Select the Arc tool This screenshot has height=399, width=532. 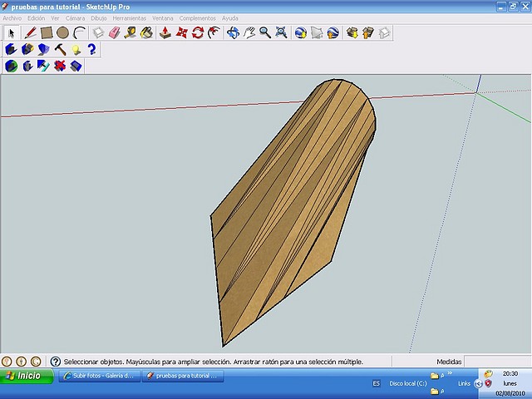tap(80, 33)
